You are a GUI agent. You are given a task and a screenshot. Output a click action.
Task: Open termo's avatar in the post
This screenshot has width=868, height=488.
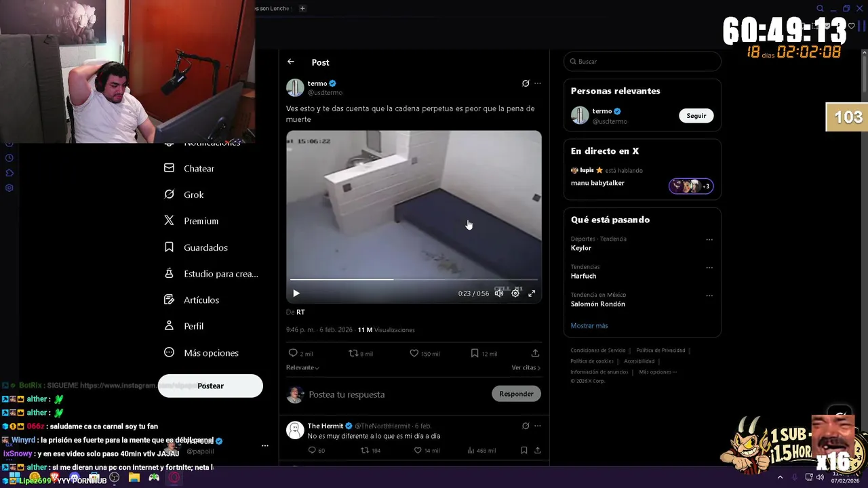[x=295, y=87]
